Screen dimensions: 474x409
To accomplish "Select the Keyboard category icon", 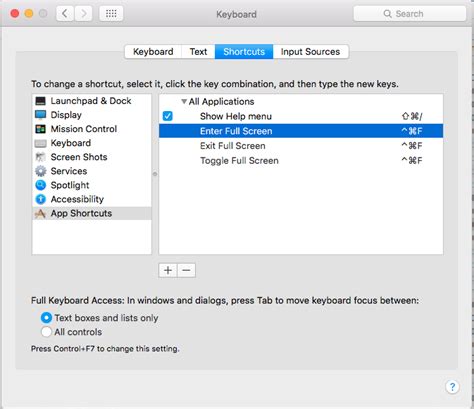I will tap(40, 143).
